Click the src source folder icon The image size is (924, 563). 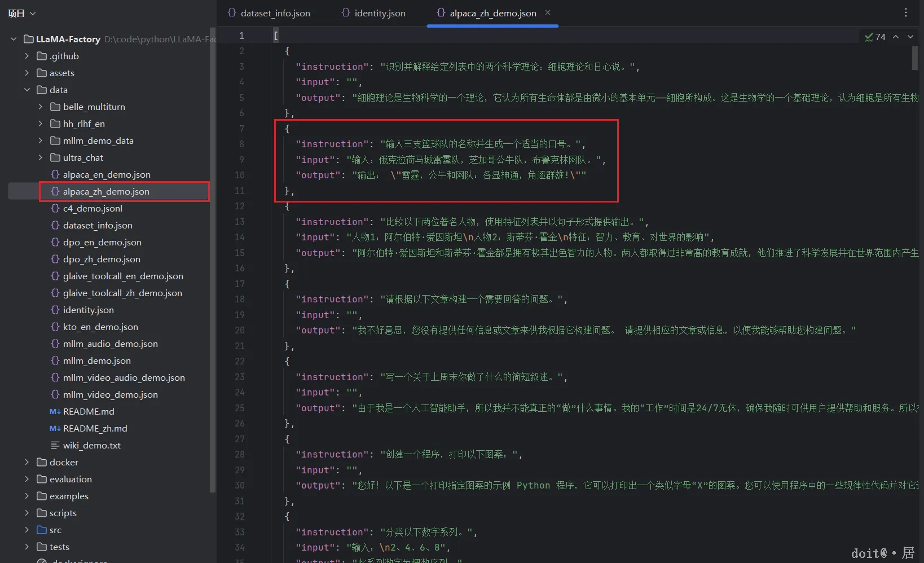(42, 530)
